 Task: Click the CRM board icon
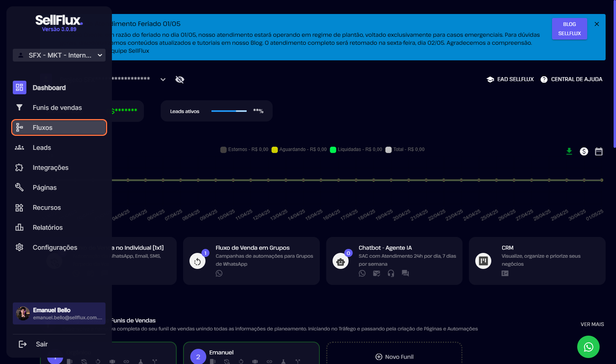click(x=483, y=261)
